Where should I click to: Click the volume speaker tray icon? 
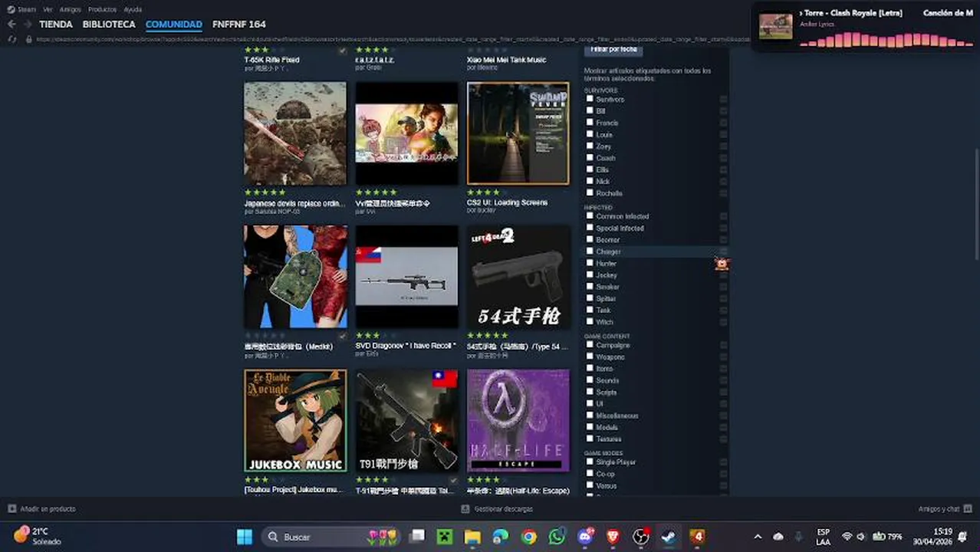(x=861, y=537)
